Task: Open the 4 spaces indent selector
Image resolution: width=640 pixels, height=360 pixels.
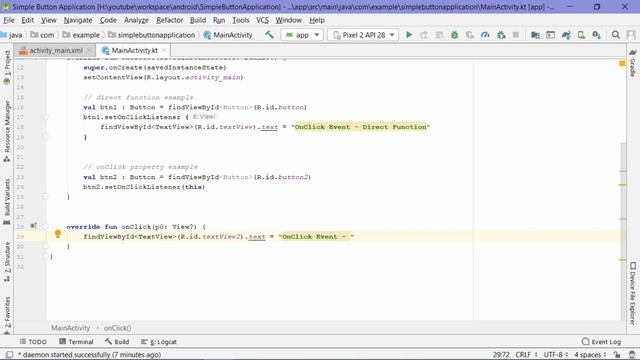Action: pos(590,354)
